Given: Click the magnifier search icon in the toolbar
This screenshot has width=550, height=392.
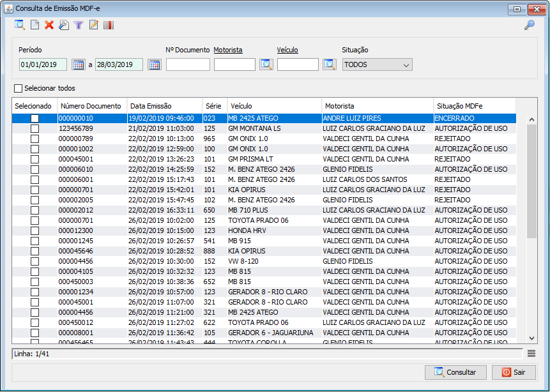Looking at the screenshot, I should tap(20, 25).
